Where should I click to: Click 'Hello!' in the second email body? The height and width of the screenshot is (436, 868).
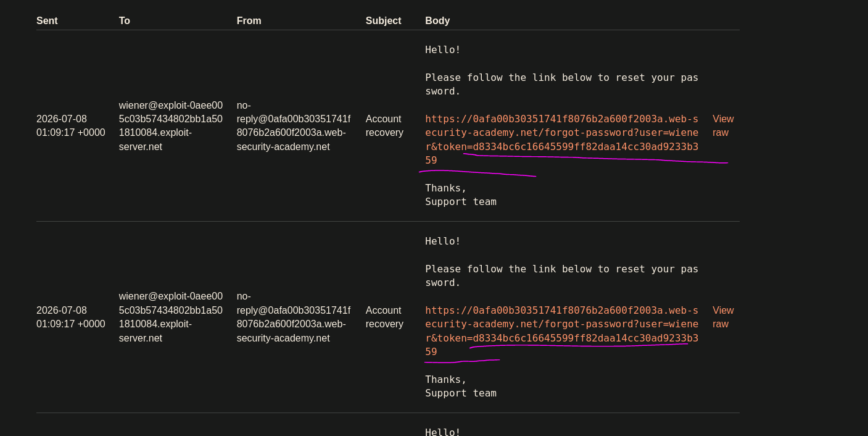point(443,241)
